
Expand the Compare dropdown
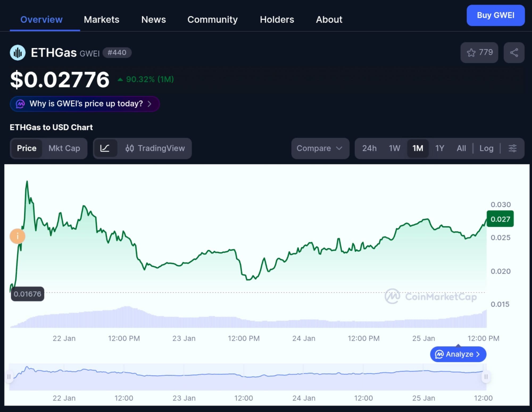(x=320, y=148)
